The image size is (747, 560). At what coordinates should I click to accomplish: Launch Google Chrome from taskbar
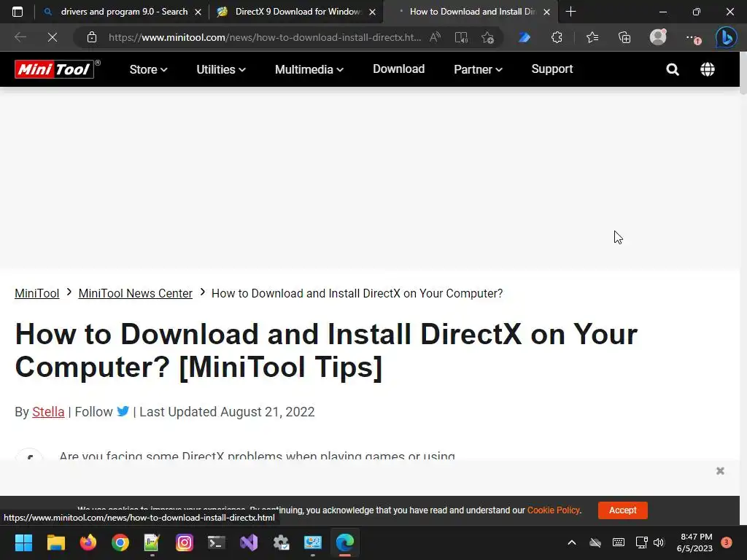120,542
